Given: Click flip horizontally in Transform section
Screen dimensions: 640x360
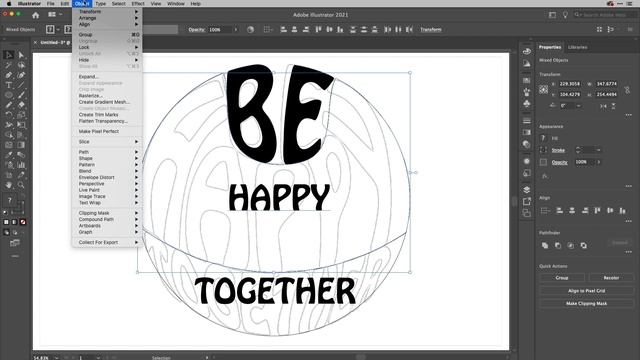Looking at the screenshot, I should [603, 106].
